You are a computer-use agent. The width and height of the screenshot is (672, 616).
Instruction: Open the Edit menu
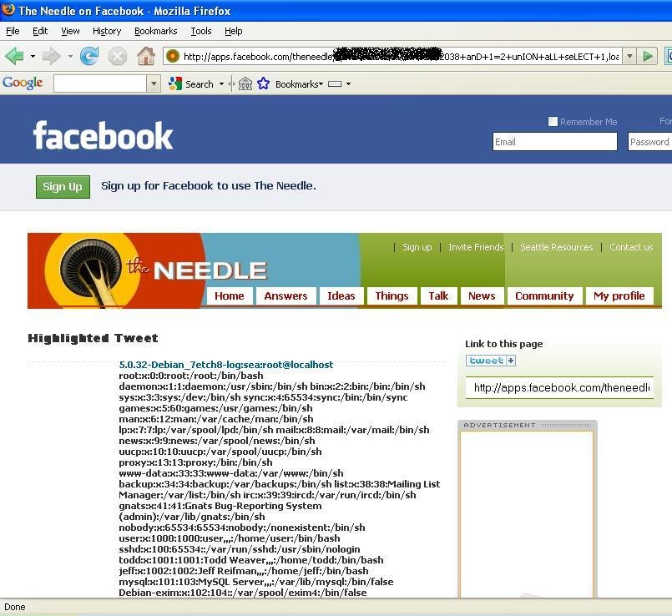[x=40, y=31]
